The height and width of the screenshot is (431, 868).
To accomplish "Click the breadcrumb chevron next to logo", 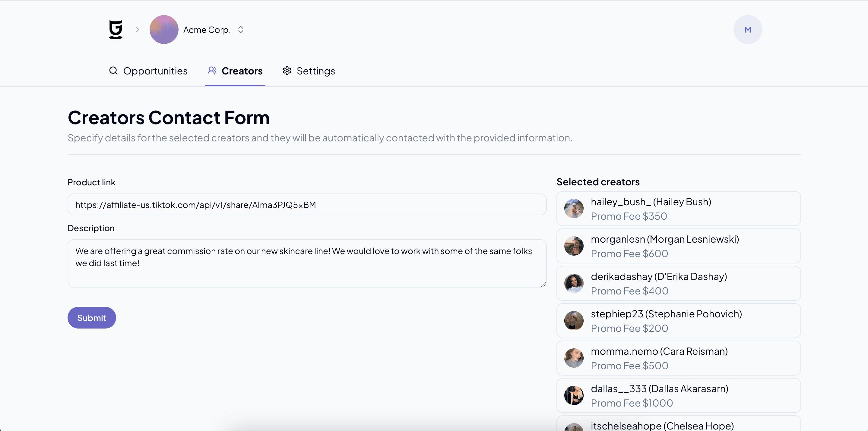I will click(137, 30).
